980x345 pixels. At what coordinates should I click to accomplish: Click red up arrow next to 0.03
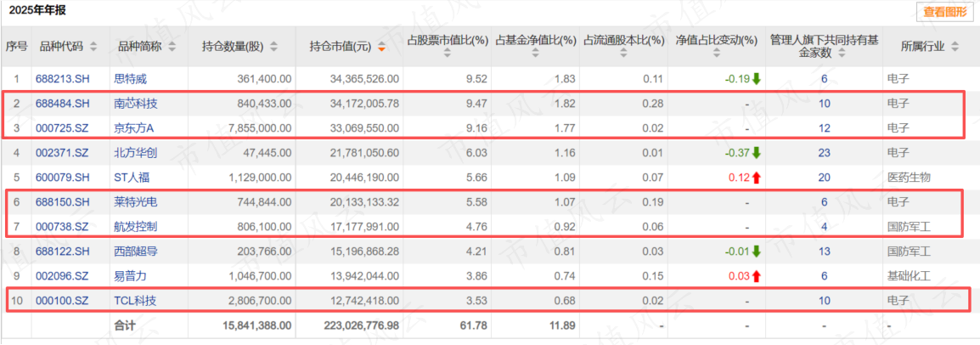pos(757,275)
